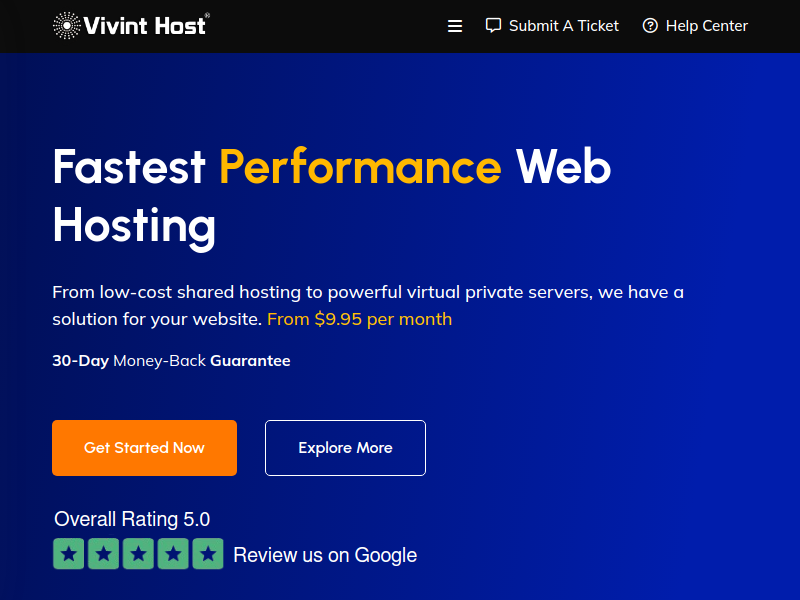The height and width of the screenshot is (600, 800).
Task: Click the first green rating star
Action: 69,554
